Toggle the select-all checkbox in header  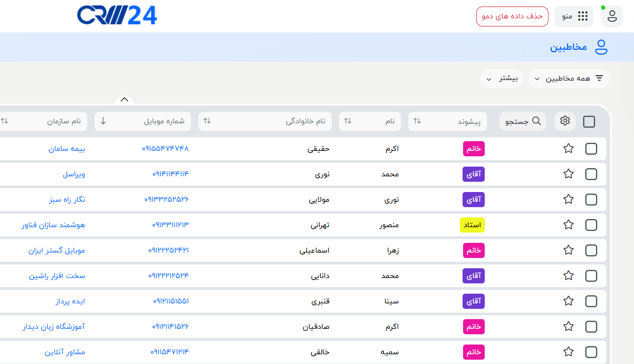pyautogui.click(x=589, y=122)
